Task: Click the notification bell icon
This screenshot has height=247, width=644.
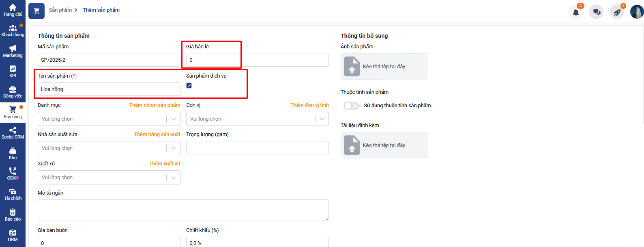Action: [x=575, y=12]
